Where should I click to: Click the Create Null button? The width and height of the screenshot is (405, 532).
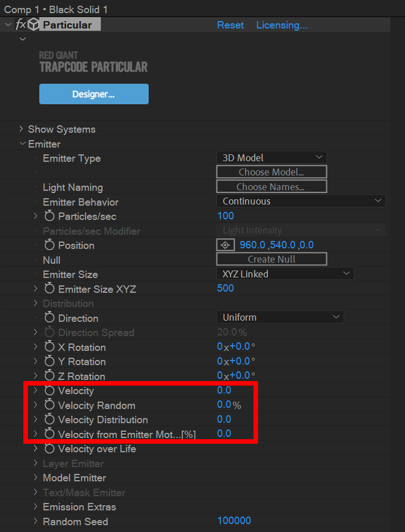(x=271, y=259)
